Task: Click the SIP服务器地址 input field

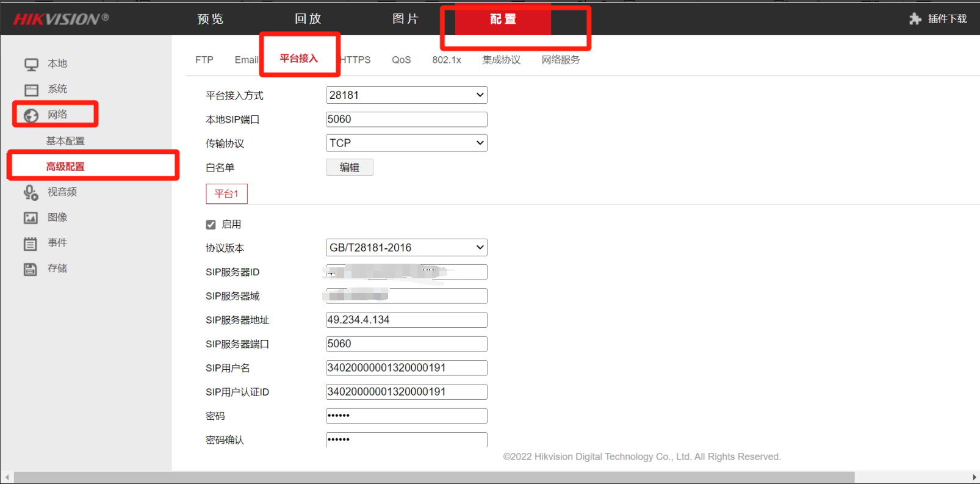Action: (406, 320)
